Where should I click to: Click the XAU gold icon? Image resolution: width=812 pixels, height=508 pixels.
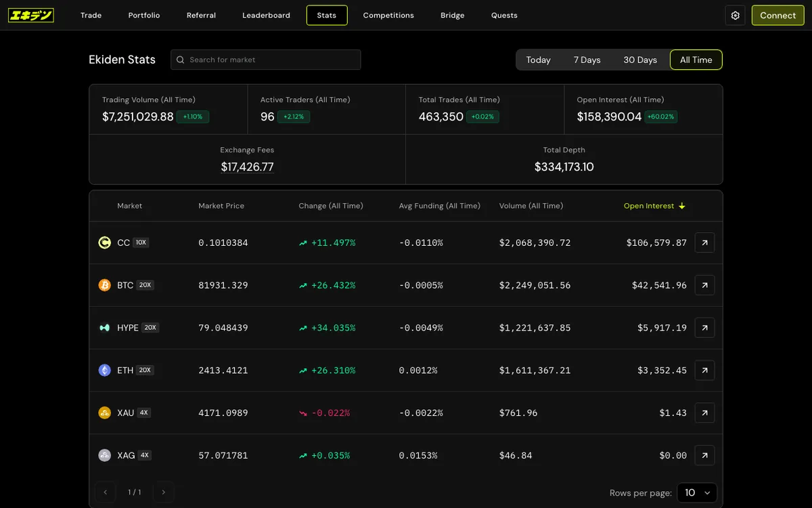[x=104, y=412]
